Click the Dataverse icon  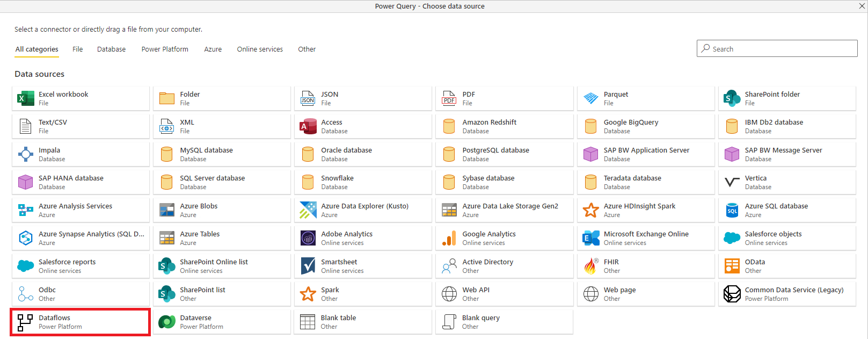pyautogui.click(x=167, y=322)
